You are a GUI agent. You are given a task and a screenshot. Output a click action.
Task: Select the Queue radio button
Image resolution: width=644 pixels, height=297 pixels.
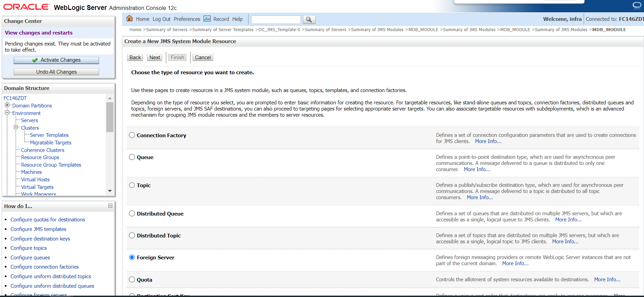[132, 157]
